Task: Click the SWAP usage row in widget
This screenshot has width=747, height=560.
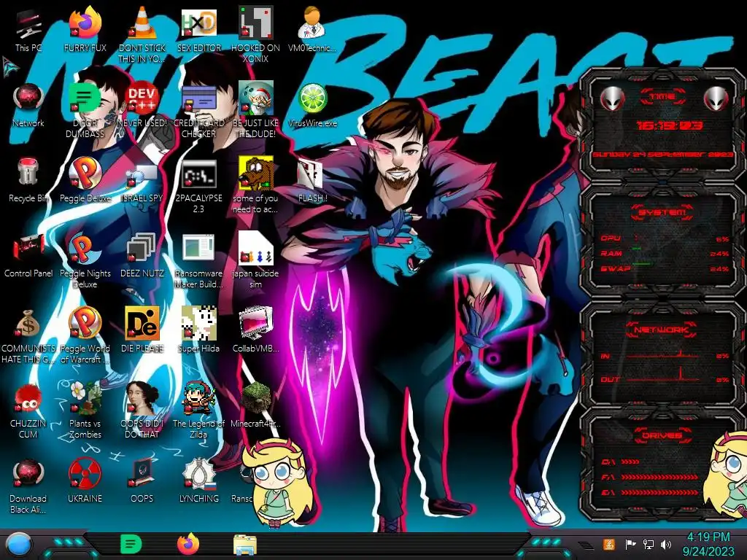Action: 664,268
